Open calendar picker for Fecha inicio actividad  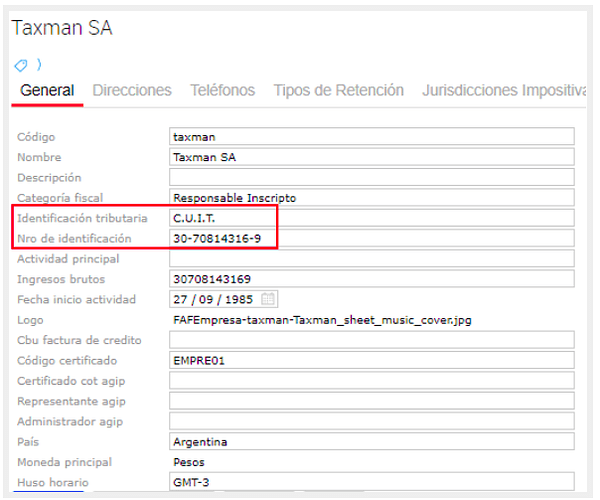pyautogui.click(x=268, y=299)
